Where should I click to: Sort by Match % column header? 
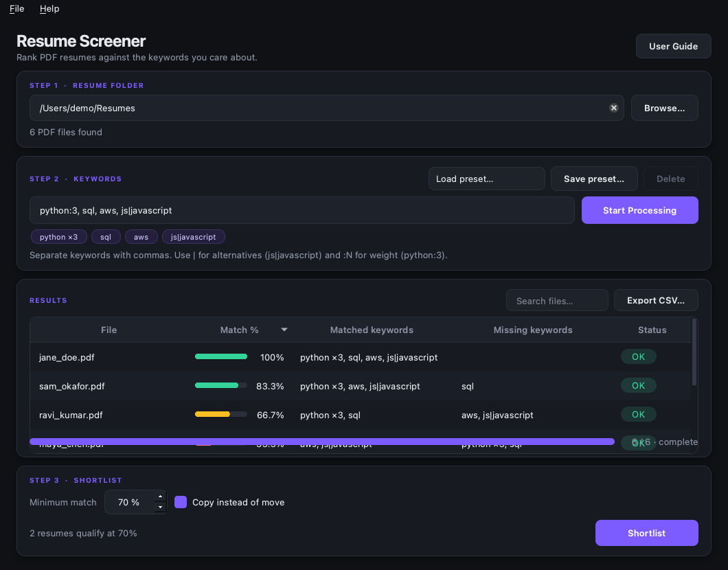tap(239, 330)
